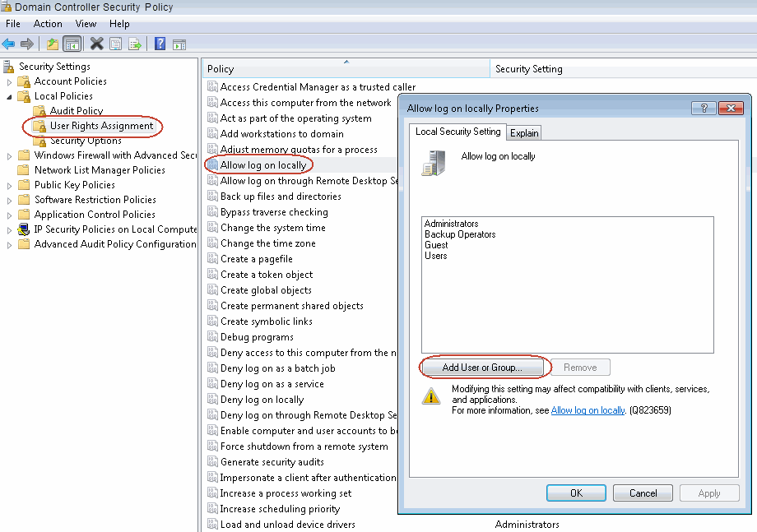Click the Apply button
The image size is (757, 532).
pos(709,493)
